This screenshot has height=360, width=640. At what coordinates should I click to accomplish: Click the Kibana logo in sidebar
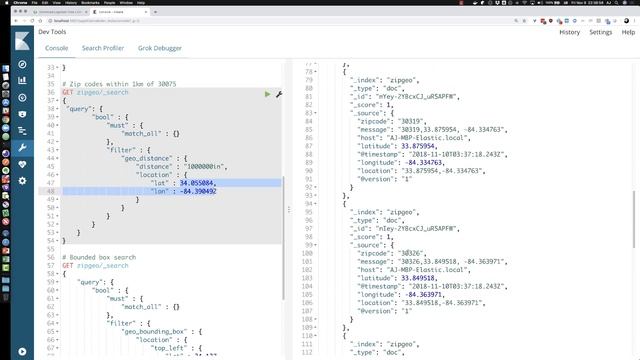pos(22,41)
